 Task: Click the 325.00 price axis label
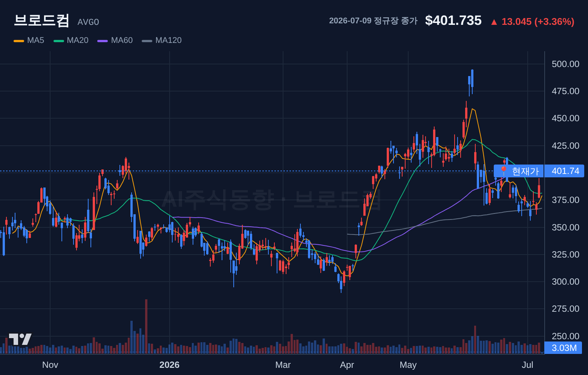coord(565,255)
